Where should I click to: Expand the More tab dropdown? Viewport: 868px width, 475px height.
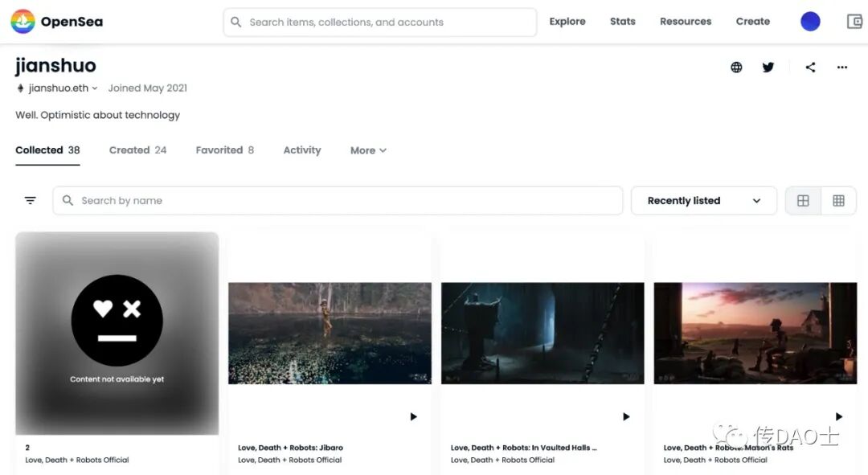click(368, 150)
